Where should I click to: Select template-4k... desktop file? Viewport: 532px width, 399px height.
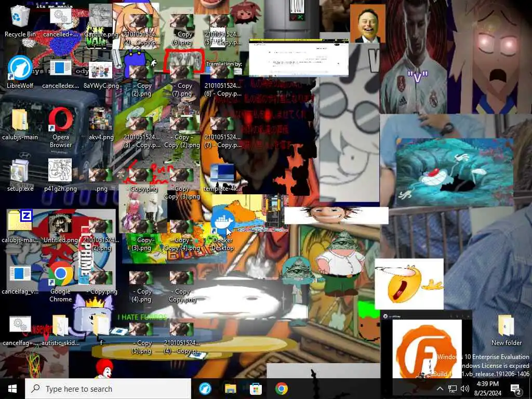point(222,178)
